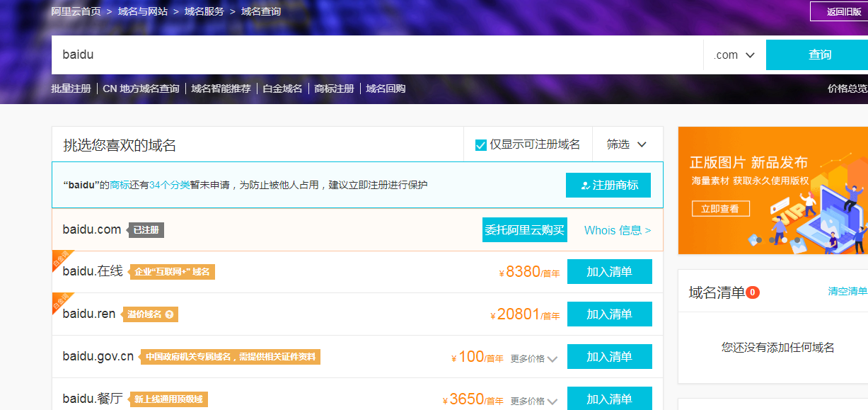Click the 注册商标 button
Image resolution: width=868 pixels, height=410 pixels.
click(608, 186)
